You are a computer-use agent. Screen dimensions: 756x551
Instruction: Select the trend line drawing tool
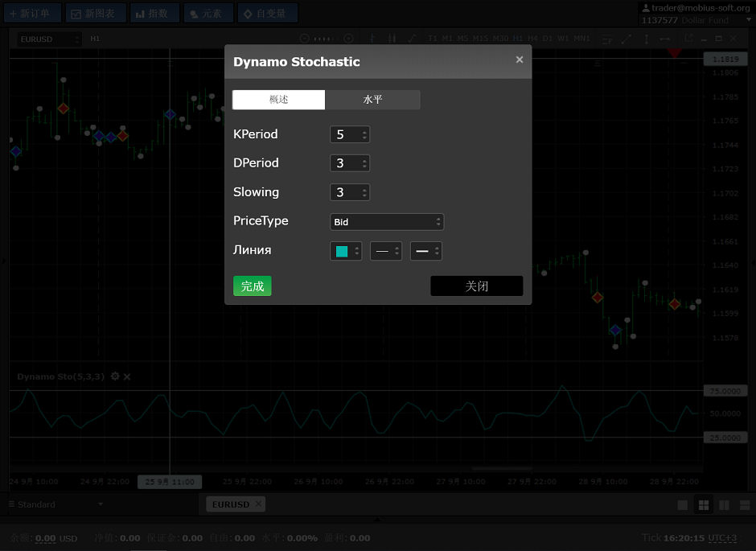tap(627, 39)
